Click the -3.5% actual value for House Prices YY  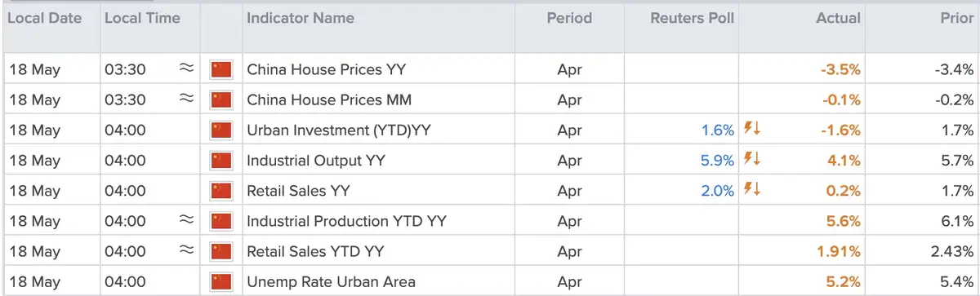[x=841, y=69]
